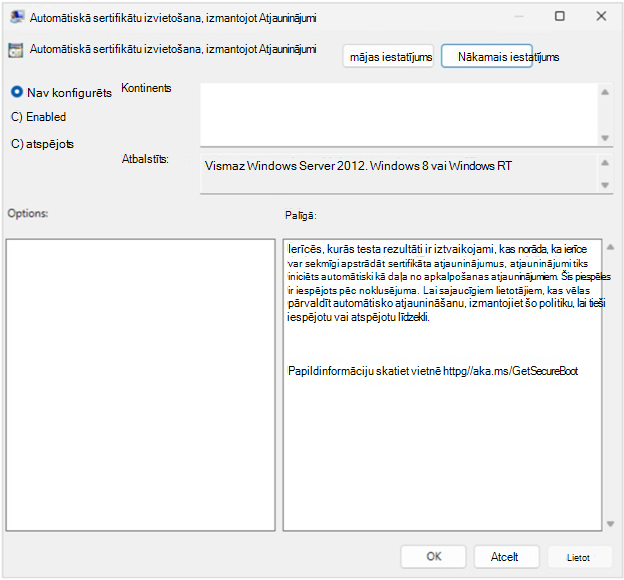Viewport: 624px width, 580px height.
Task: Click the policy setting icon beside heading
Action: click(x=16, y=51)
